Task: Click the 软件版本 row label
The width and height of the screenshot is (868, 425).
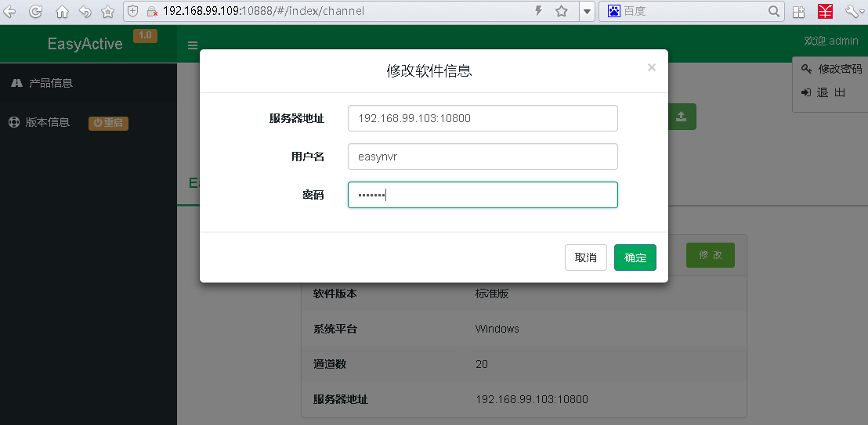Action: coord(335,294)
